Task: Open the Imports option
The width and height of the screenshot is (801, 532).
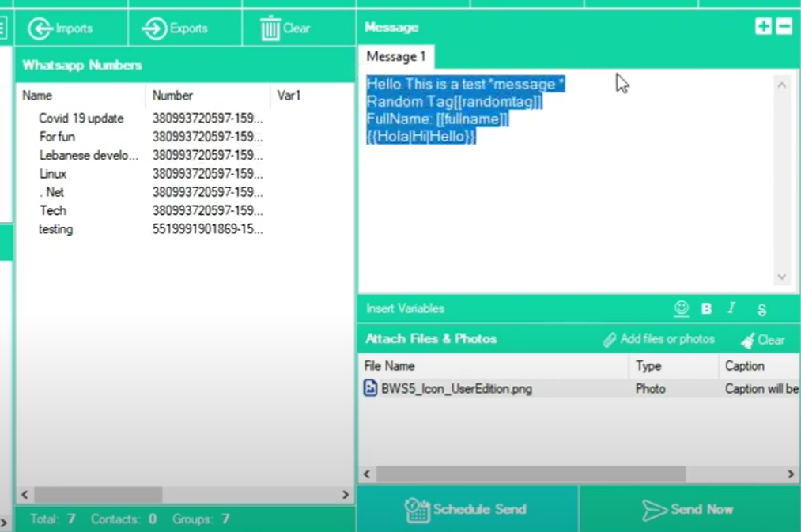Action: click(61, 28)
